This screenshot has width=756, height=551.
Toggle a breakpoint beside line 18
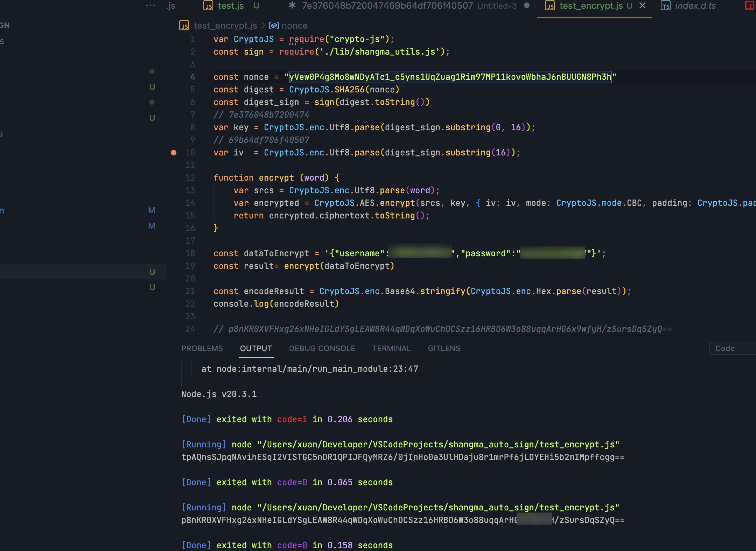coord(174,253)
